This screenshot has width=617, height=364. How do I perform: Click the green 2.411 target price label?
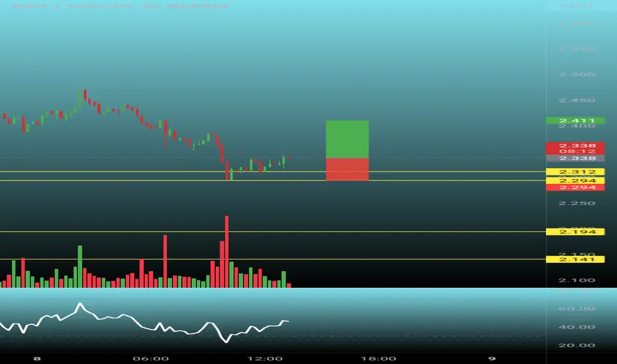tap(575, 120)
